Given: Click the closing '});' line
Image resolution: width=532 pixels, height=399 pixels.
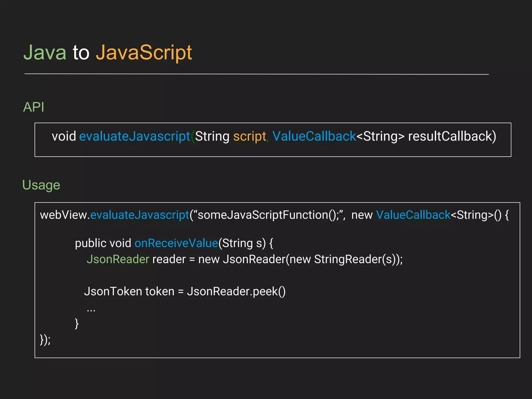Looking at the screenshot, I should (x=45, y=340).
